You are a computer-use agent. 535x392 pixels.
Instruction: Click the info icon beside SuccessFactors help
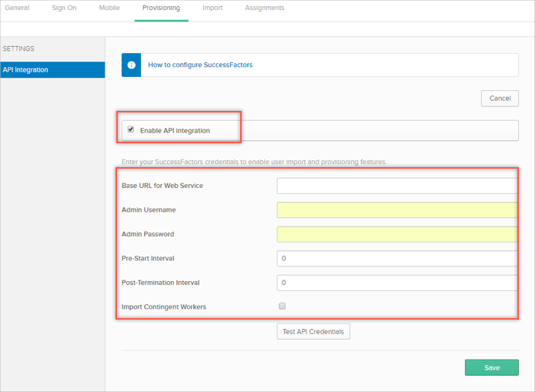[131, 65]
